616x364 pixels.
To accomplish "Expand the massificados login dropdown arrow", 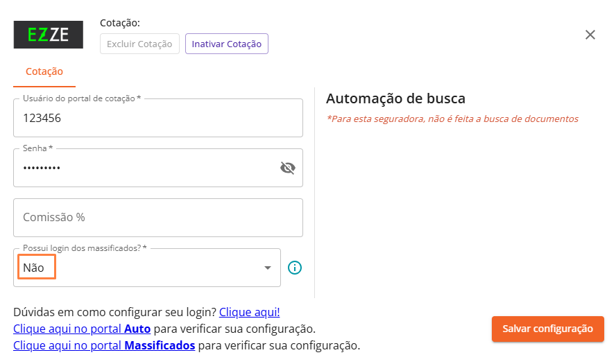I will click(268, 268).
